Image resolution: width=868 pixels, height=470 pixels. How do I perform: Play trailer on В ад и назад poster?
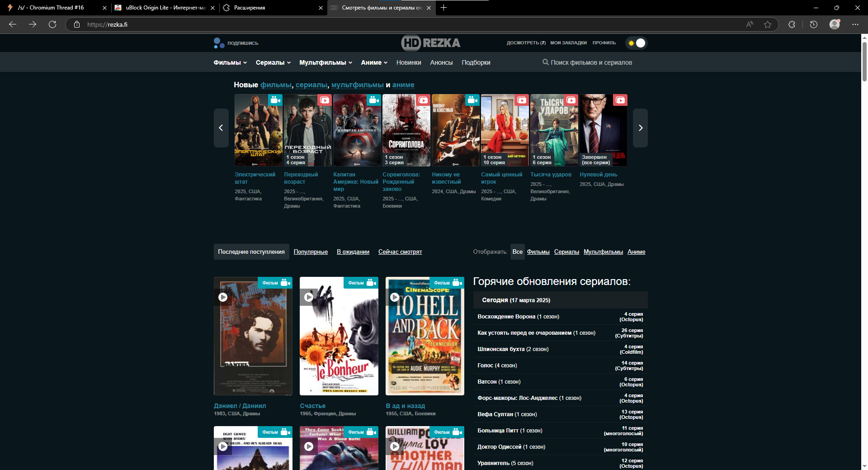tap(395, 297)
